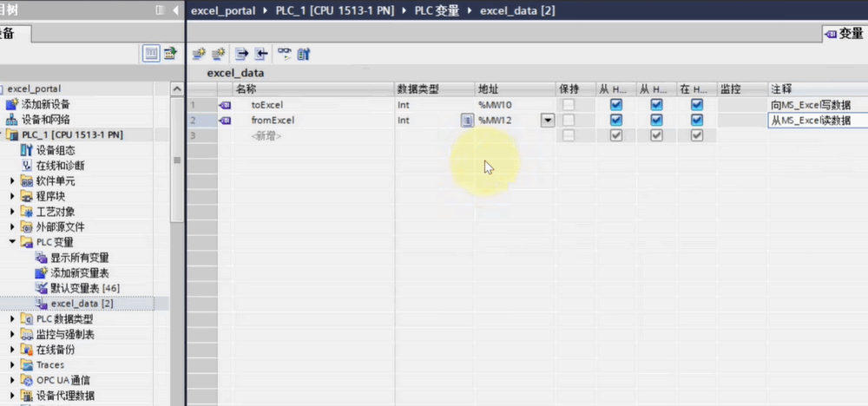Switch to the 变量 tab

coord(845,34)
